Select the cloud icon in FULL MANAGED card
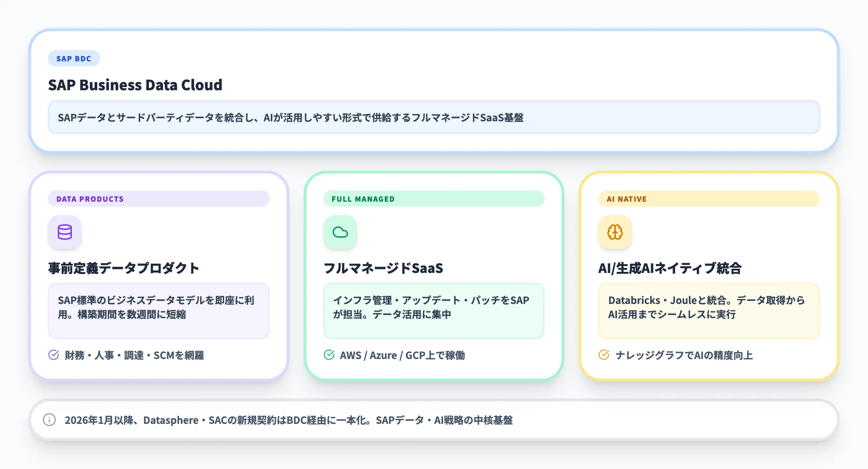This screenshot has height=469, width=868. (340, 232)
